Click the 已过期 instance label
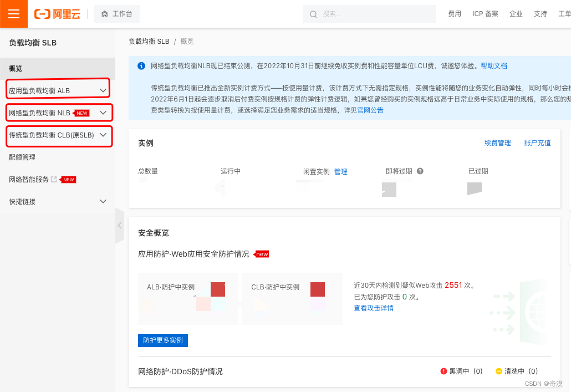The height and width of the screenshot is (392, 571). pos(478,171)
